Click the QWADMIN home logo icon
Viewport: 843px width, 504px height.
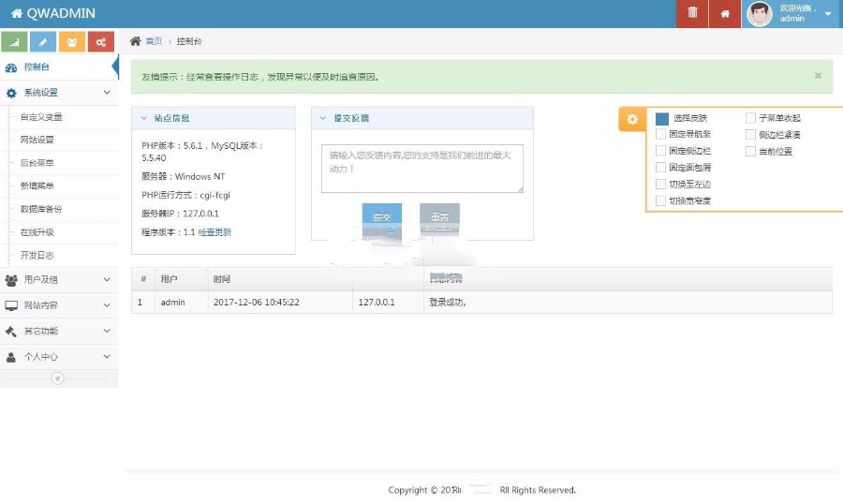pos(17,13)
